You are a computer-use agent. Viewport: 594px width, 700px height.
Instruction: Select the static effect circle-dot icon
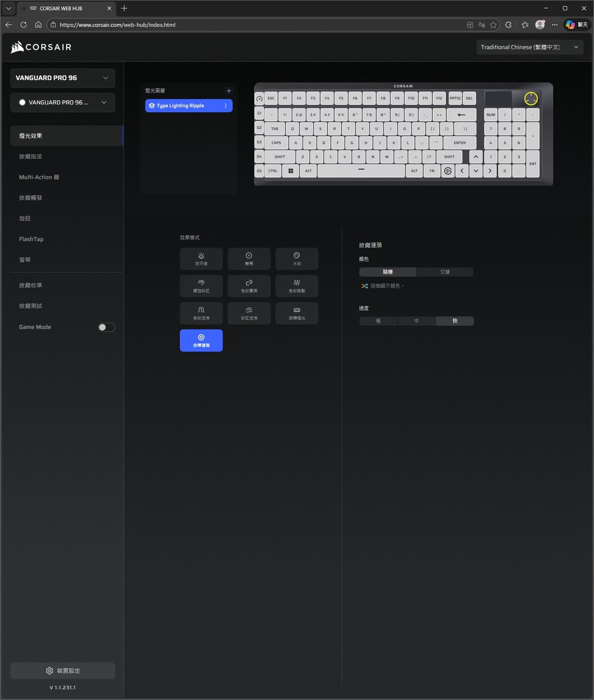pos(249,259)
